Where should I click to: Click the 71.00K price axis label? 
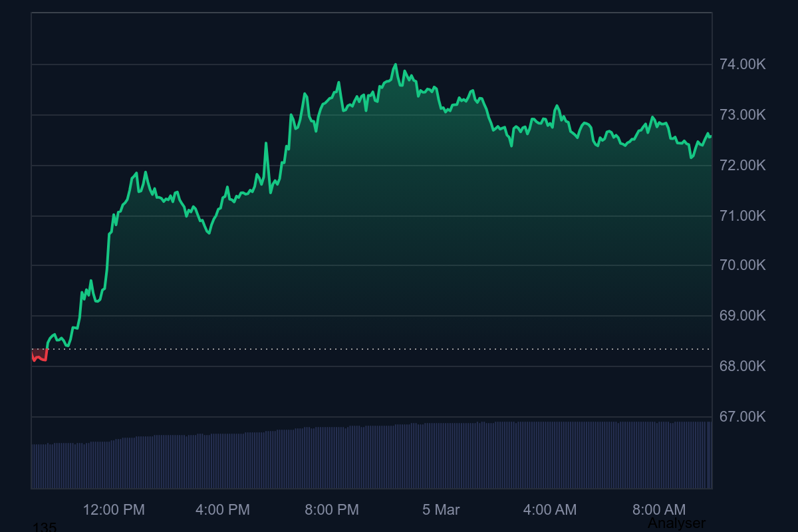(742, 216)
